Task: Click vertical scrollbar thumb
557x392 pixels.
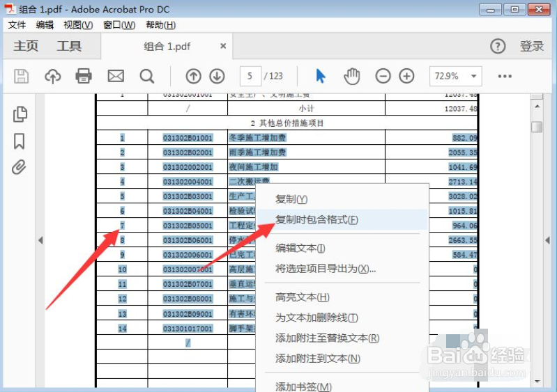Action: tap(537, 127)
